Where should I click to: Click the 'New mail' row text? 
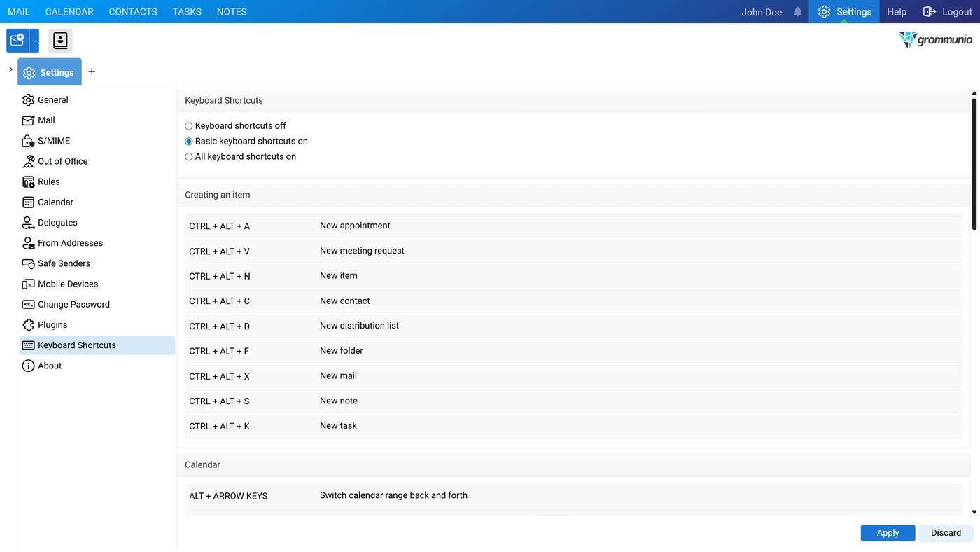pos(338,376)
